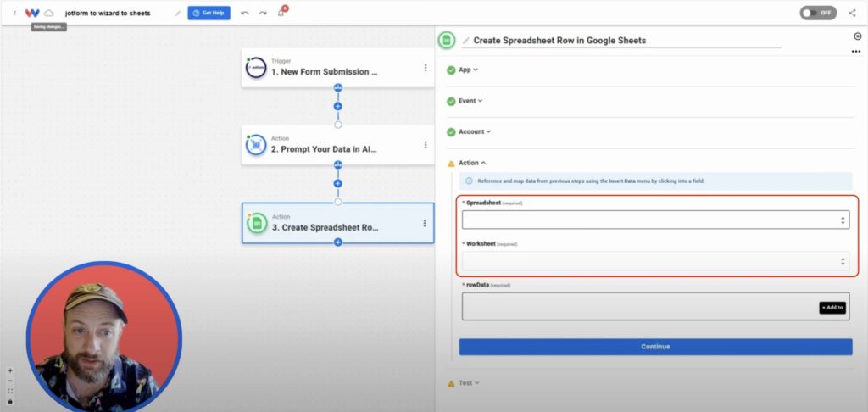Add a step after step 3
Image resolution: width=868 pixels, height=412 pixels.
click(338, 242)
